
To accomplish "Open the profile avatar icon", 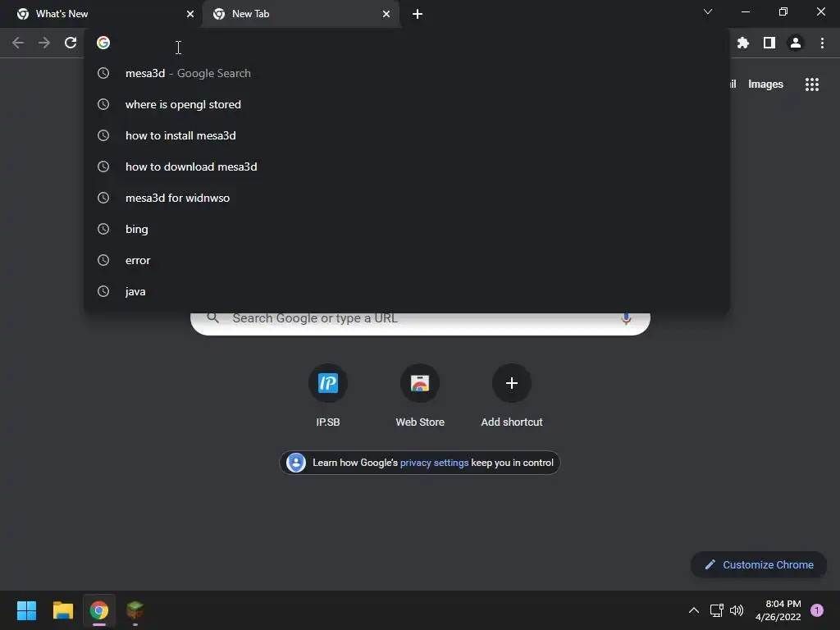I will [796, 43].
